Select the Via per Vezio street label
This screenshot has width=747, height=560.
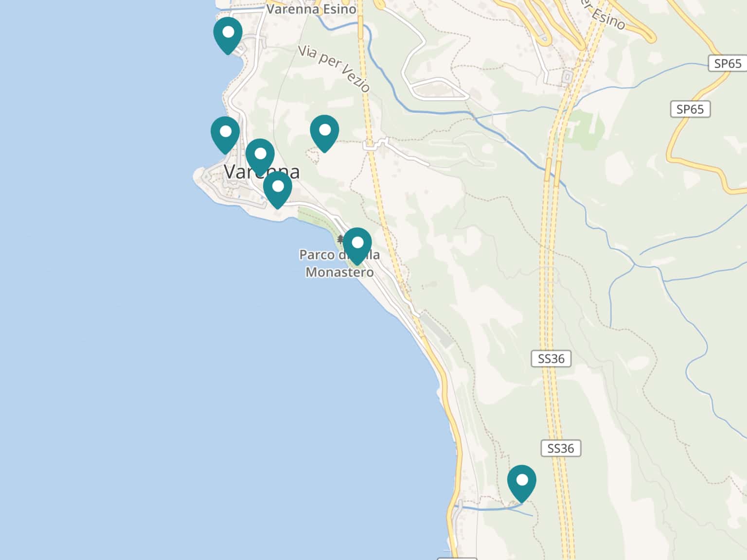(x=334, y=68)
